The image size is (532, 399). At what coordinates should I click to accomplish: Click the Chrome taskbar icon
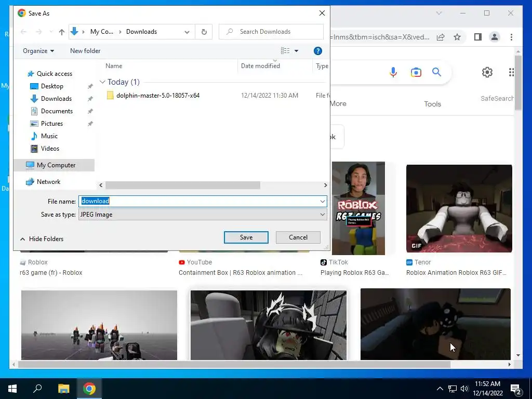click(89, 389)
